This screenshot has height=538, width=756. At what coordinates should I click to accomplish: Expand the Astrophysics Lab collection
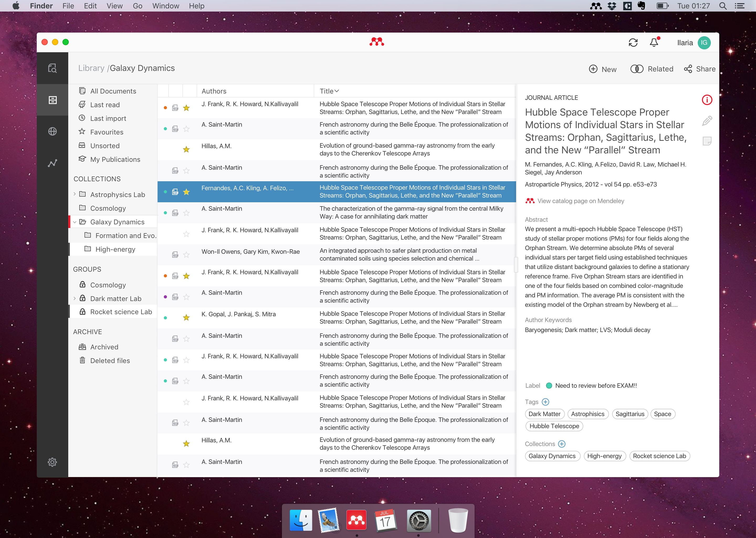click(75, 194)
